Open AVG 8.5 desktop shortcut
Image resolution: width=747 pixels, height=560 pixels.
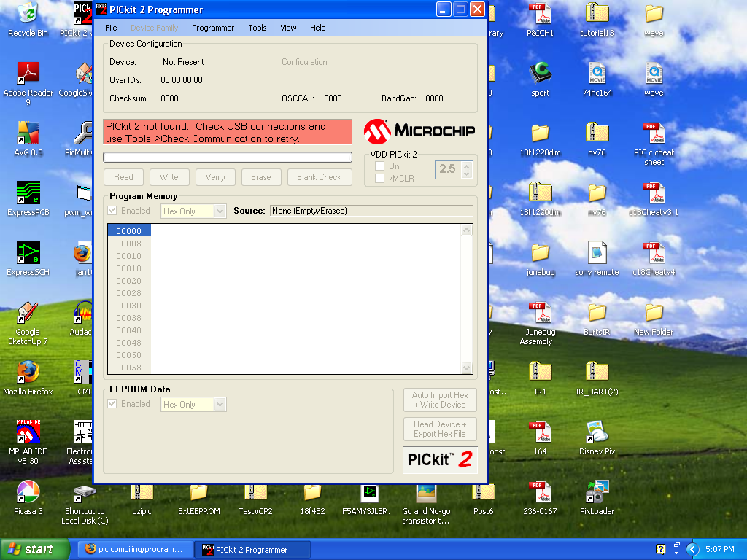click(28, 139)
